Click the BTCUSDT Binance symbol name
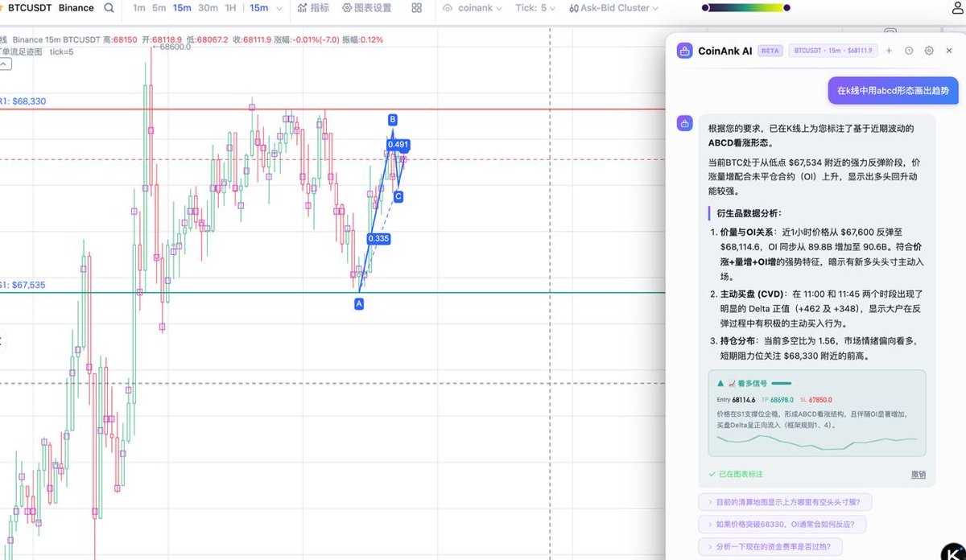The width and height of the screenshot is (966, 560). coord(50,8)
